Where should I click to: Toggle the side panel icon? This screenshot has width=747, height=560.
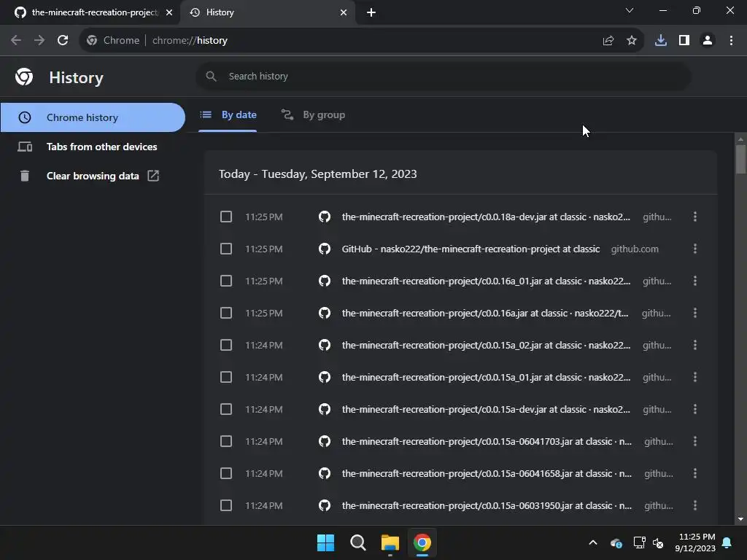click(684, 41)
